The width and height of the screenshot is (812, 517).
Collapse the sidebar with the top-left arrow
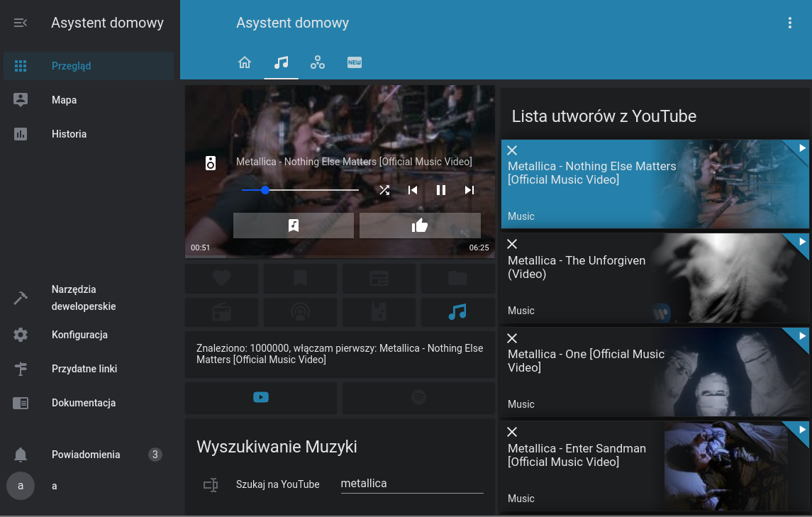click(x=20, y=23)
